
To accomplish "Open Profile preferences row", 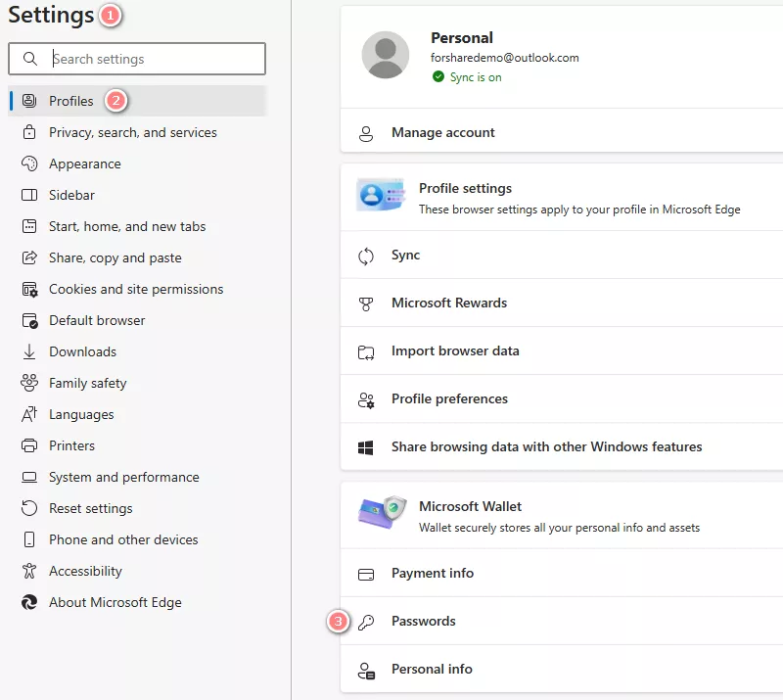I will coord(562,398).
